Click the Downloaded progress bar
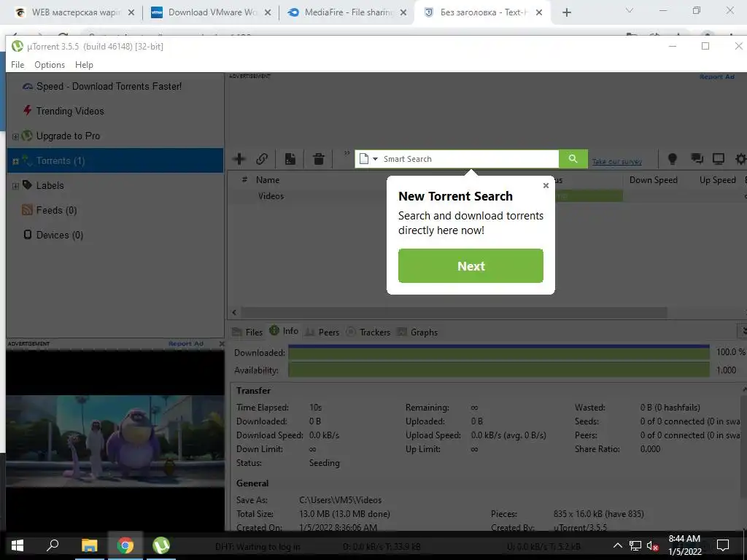The image size is (747, 560). tap(499, 352)
